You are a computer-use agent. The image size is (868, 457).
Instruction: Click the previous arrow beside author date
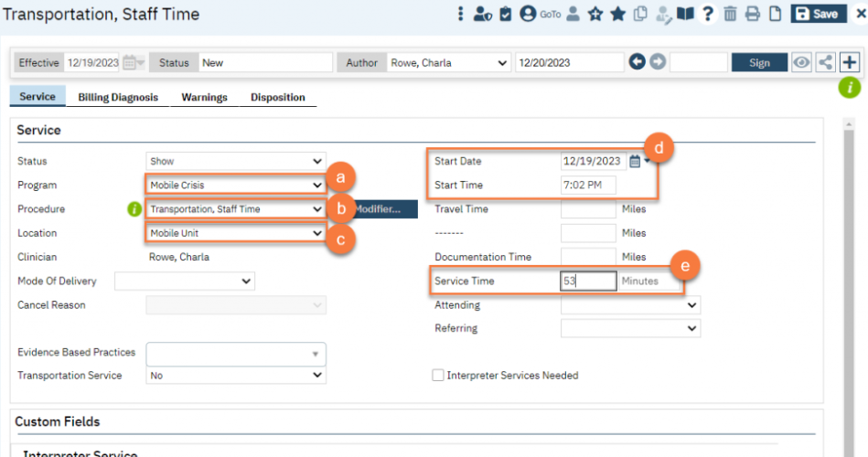[x=637, y=62]
